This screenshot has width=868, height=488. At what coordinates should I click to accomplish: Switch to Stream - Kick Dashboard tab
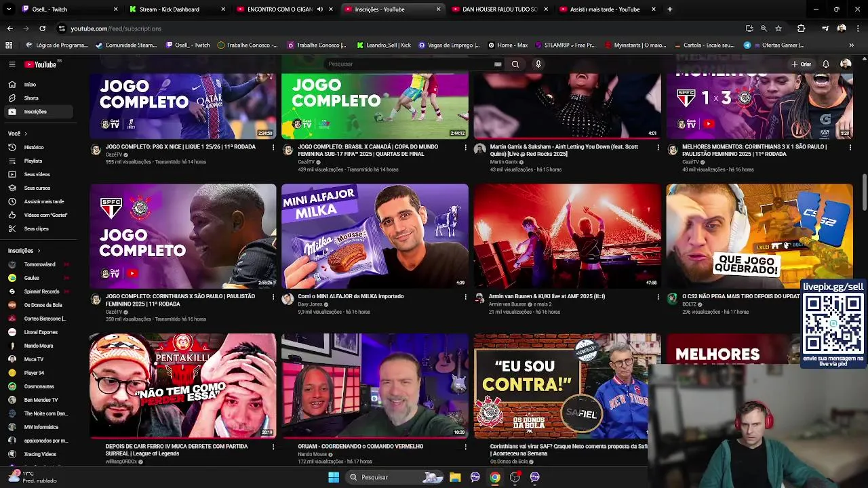coord(176,9)
